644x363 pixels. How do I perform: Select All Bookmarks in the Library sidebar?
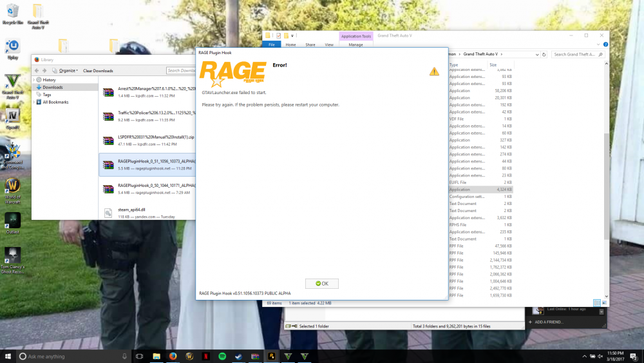pyautogui.click(x=55, y=102)
